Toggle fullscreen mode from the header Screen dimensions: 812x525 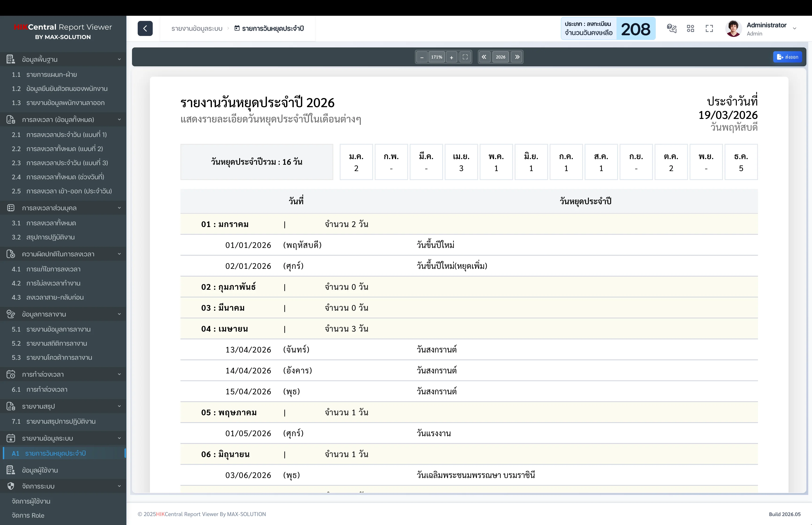tap(709, 28)
